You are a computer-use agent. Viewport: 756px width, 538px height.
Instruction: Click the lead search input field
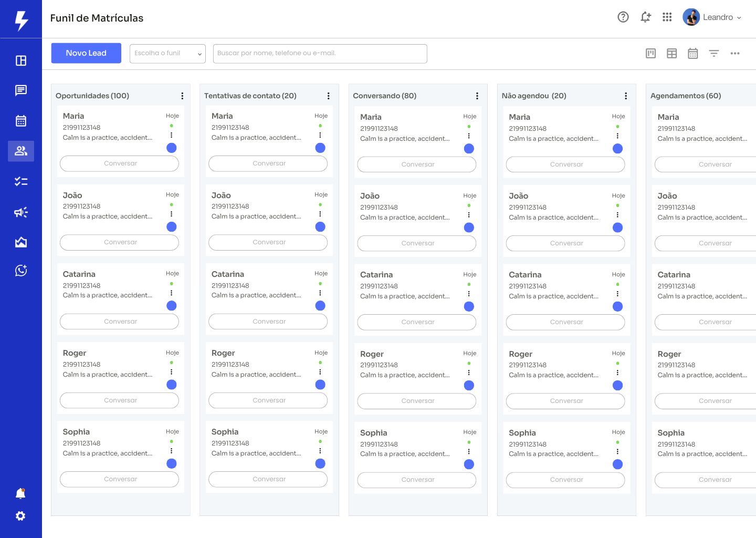point(320,53)
